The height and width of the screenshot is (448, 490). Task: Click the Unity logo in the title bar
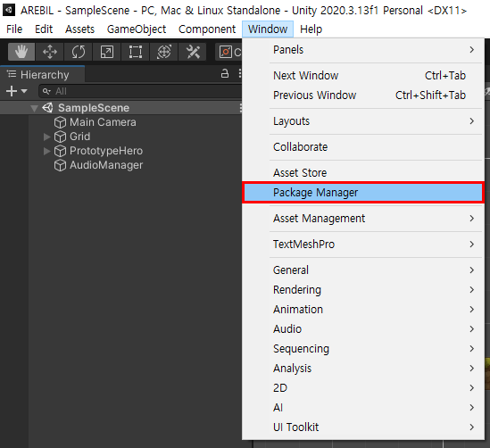(9, 10)
